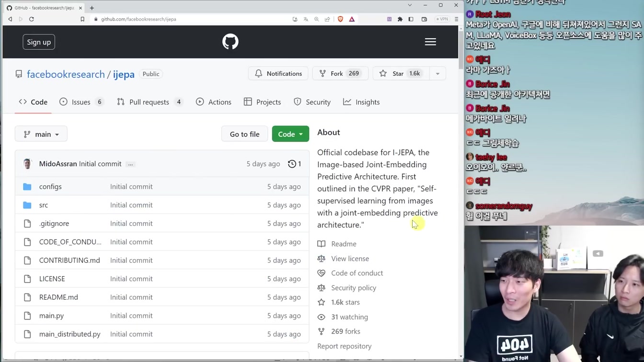Open the Readme link in About
This screenshot has width=644, height=362.
344,244
